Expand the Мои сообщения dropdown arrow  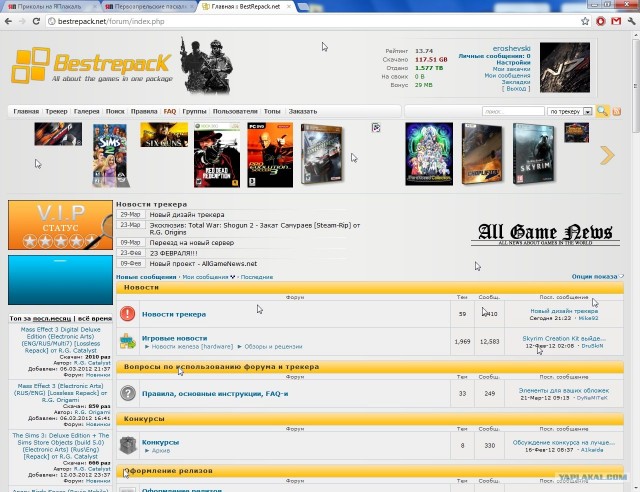[233, 277]
